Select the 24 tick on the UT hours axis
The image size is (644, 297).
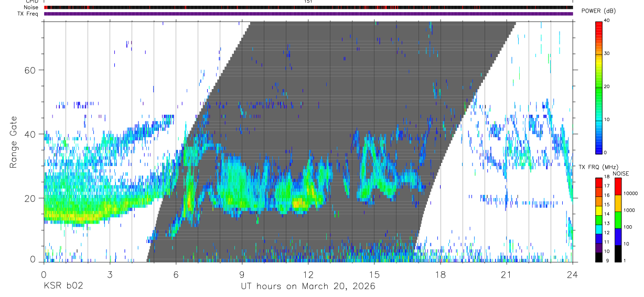click(573, 274)
